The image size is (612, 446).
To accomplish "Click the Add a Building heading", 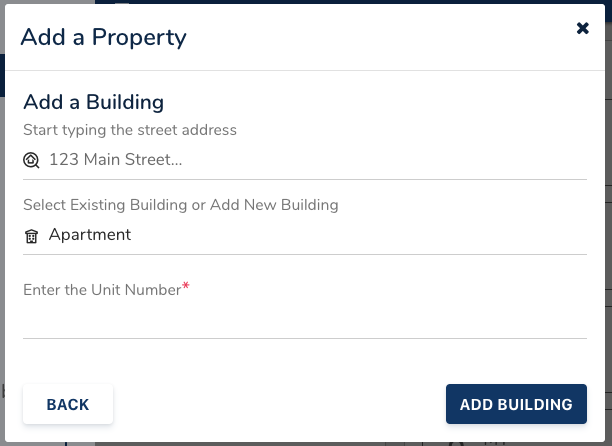I will coord(94,101).
